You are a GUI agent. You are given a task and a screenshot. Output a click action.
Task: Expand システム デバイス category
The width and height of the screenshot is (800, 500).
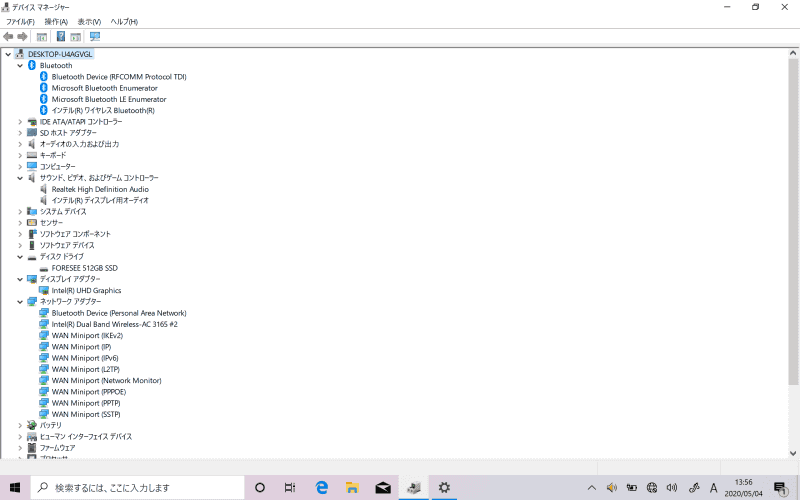[x=20, y=211]
